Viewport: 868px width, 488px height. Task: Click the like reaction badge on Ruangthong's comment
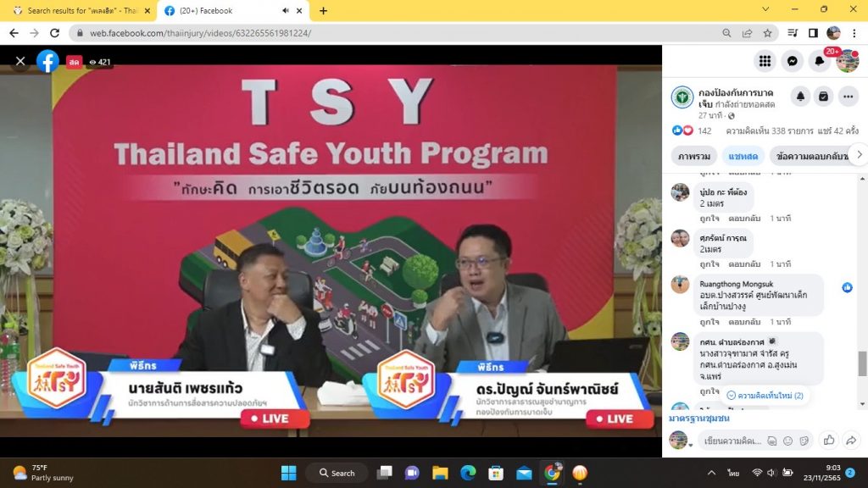pyautogui.click(x=847, y=287)
